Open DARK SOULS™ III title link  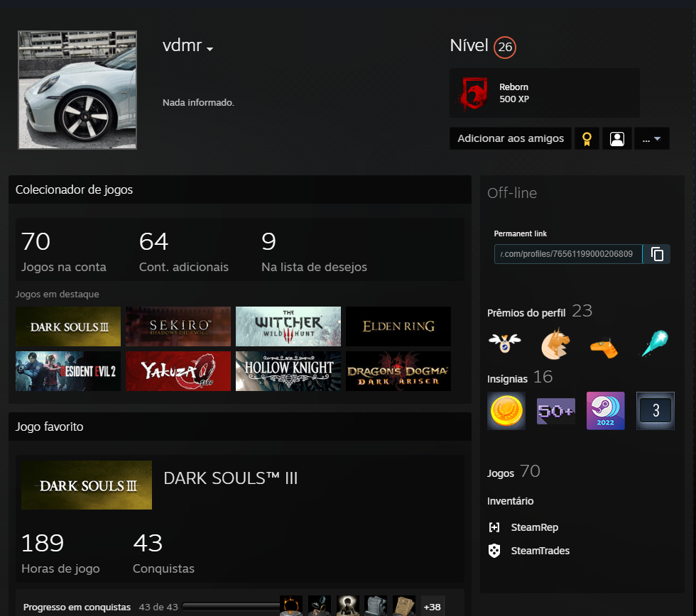(230, 478)
